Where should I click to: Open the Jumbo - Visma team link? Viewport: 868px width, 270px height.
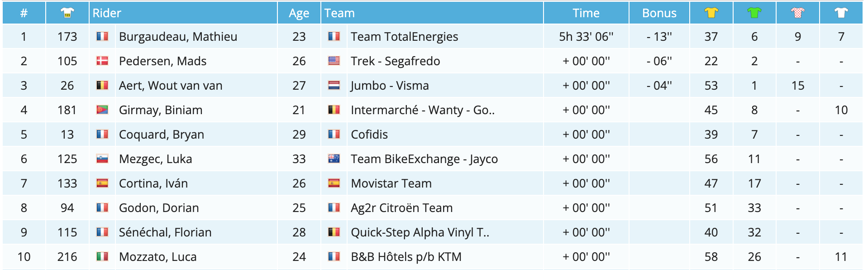pyautogui.click(x=390, y=86)
